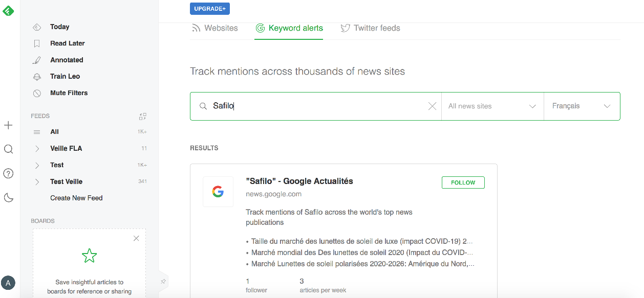Click the Upgrade+ button

210,9
